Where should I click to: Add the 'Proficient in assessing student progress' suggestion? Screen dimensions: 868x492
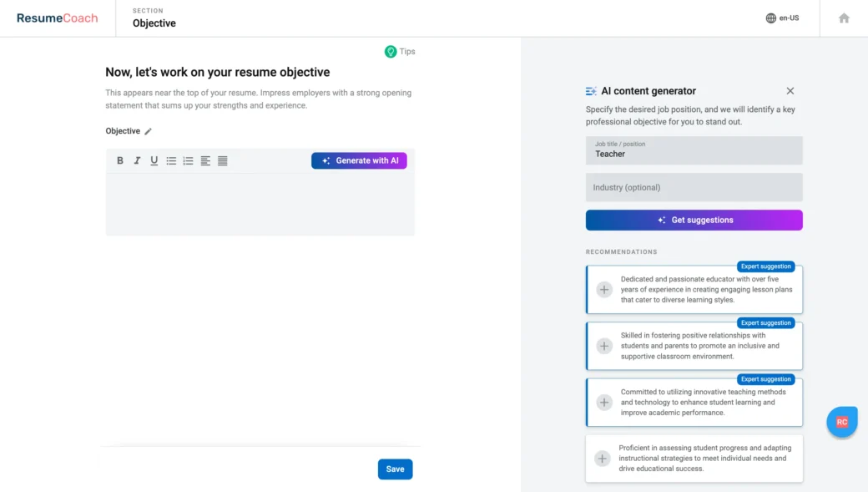(x=602, y=459)
